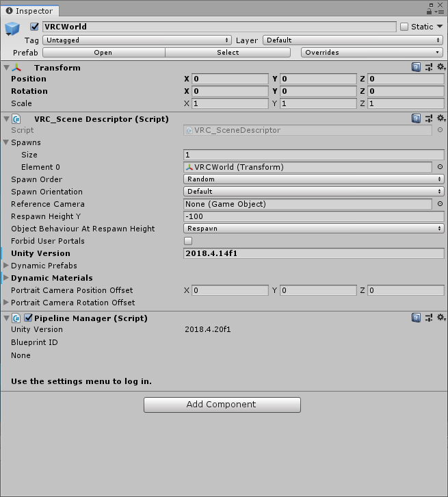The height and width of the screenshot is (497, 448).
Task: Click Position Y field
Action: pyautogui.click(x=318, y=79)
